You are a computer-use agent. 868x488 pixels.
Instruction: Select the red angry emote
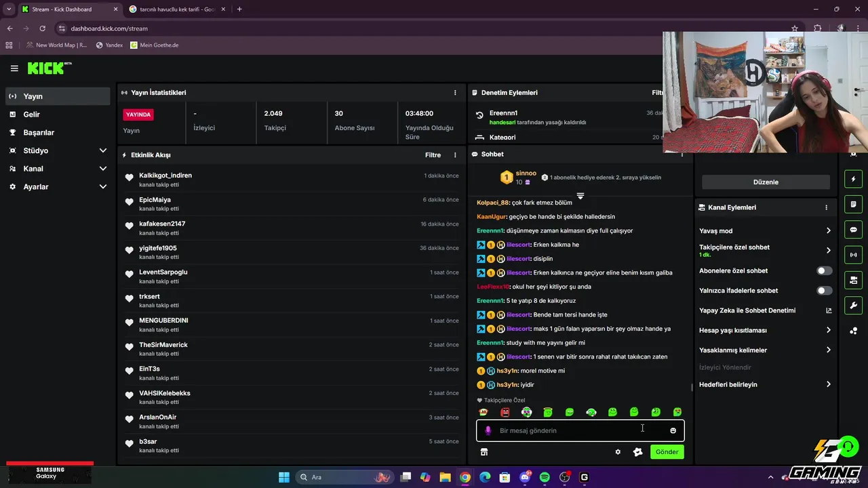505,412
